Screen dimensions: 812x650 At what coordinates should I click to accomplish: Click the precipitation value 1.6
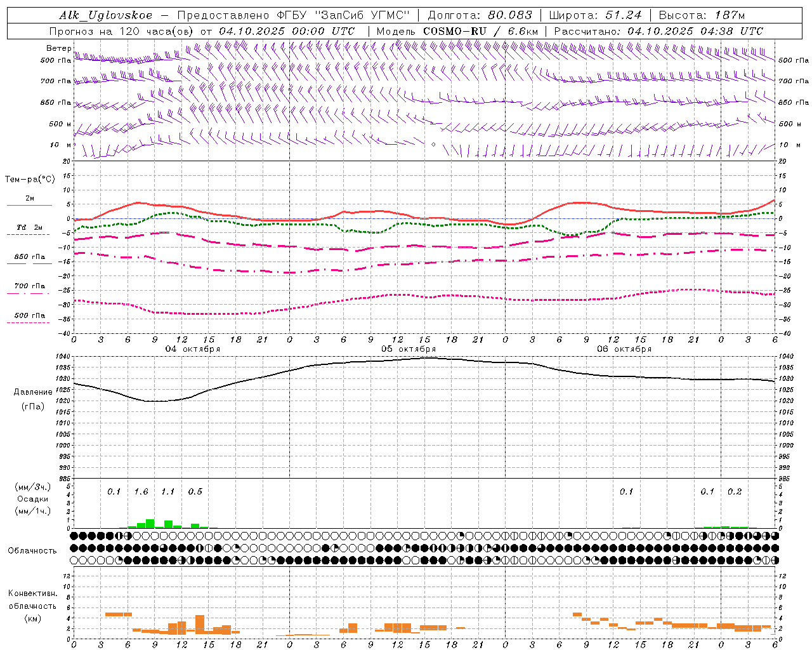141,492
